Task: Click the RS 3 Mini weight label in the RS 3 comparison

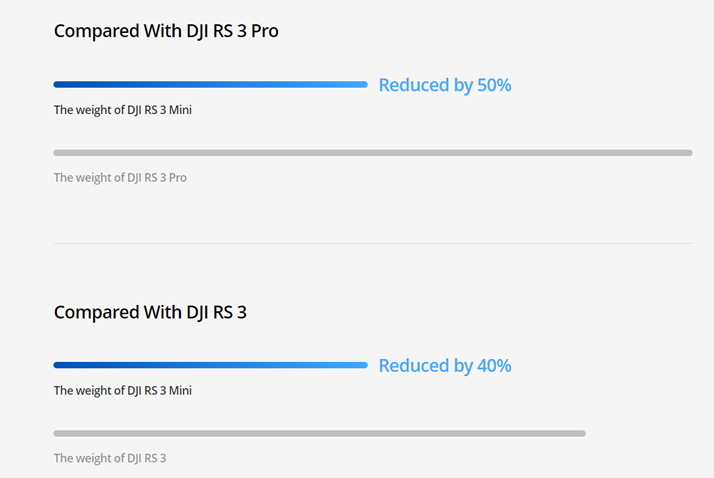Action: (123, 391)
